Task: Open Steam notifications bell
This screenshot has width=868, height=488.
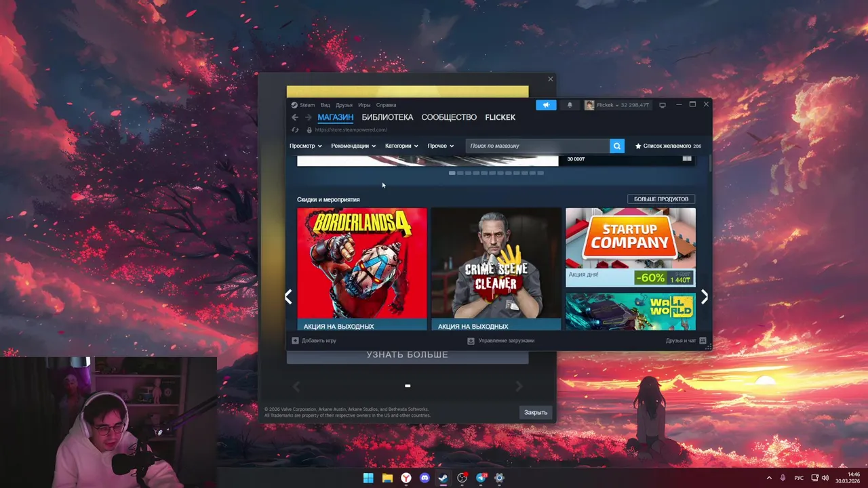Action: 570,105
